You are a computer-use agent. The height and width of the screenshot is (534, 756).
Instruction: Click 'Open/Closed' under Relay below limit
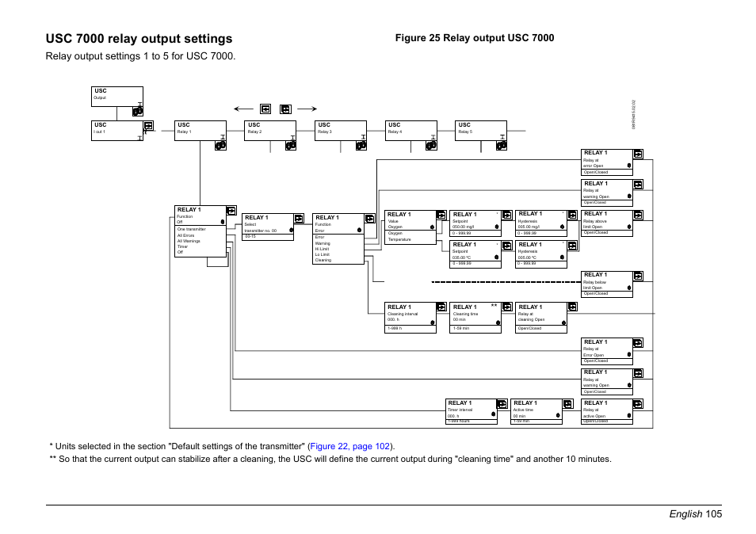(x=596, y=293)
